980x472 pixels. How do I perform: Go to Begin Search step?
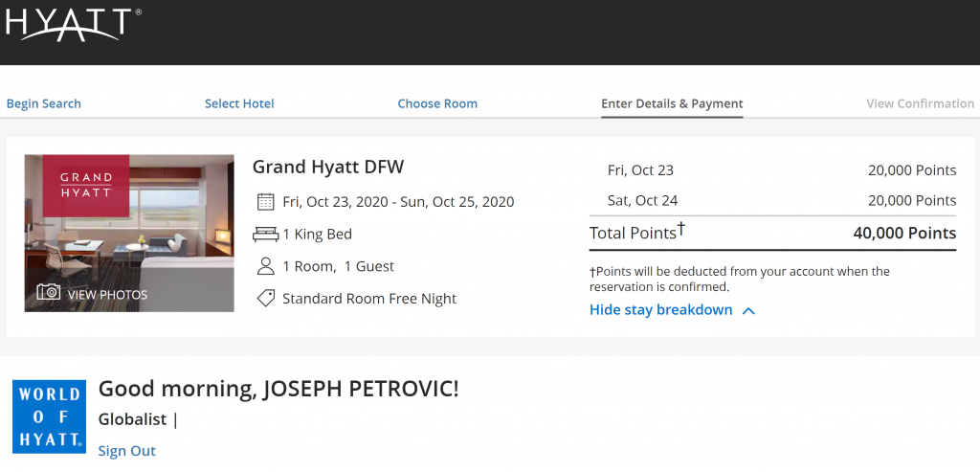tap(44, 103)
